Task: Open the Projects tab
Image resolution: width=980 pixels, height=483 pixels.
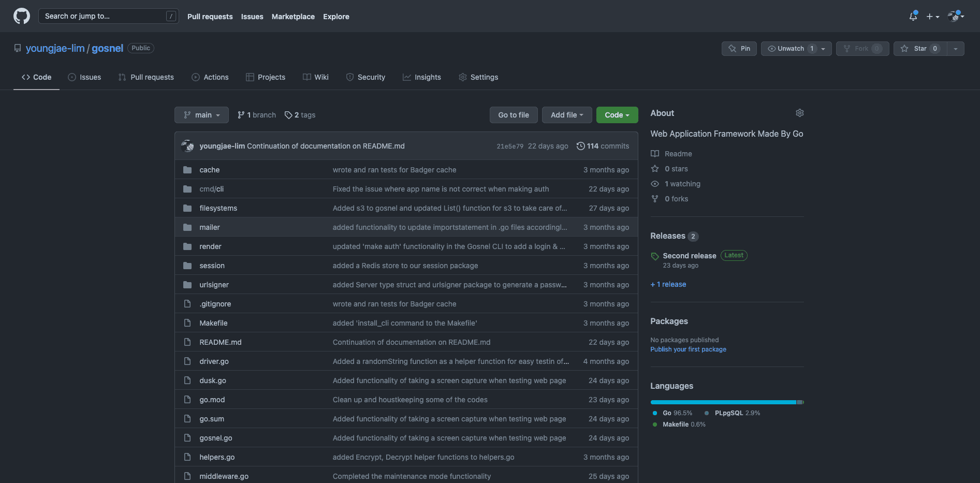Action: click(x=266, y=77)
